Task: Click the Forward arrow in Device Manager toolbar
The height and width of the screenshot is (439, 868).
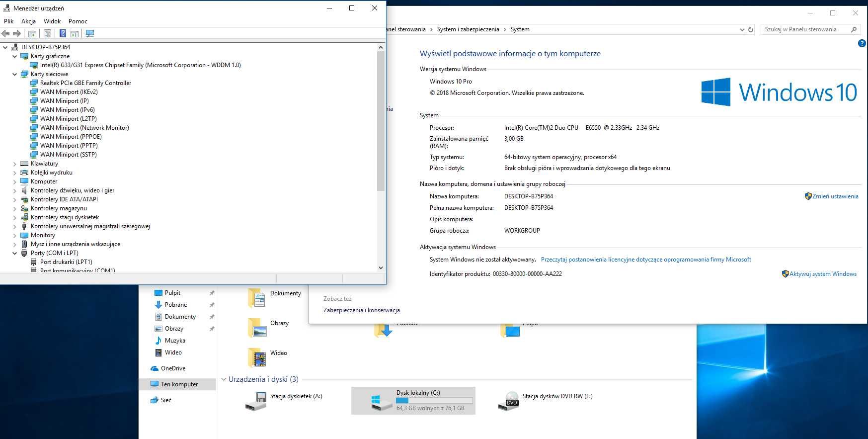Action: coord(17,33)
